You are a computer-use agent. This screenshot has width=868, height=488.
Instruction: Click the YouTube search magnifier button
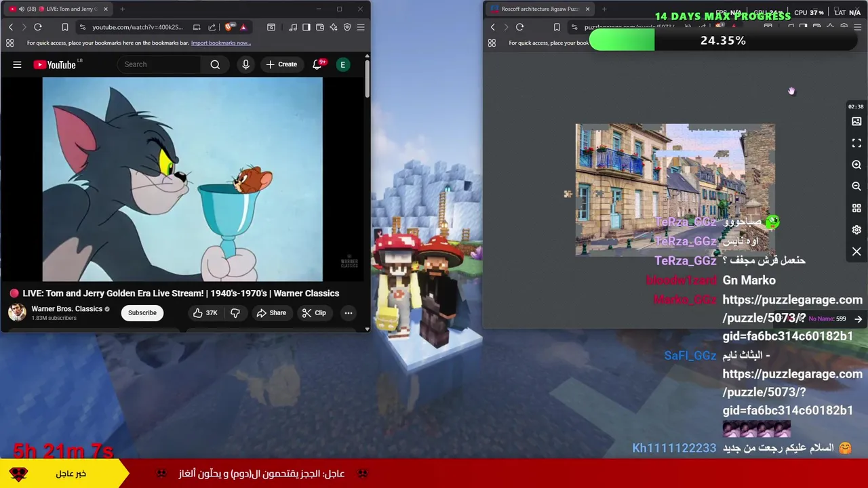pos(215,64)
